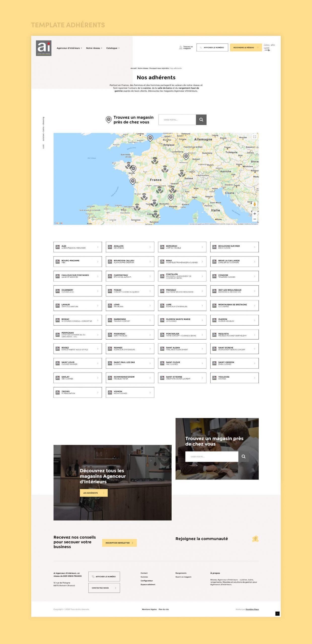Click the Code Postal input above map
Image resolution: width=312 pixels, height=644 pixels.
[x=177, y=120]
